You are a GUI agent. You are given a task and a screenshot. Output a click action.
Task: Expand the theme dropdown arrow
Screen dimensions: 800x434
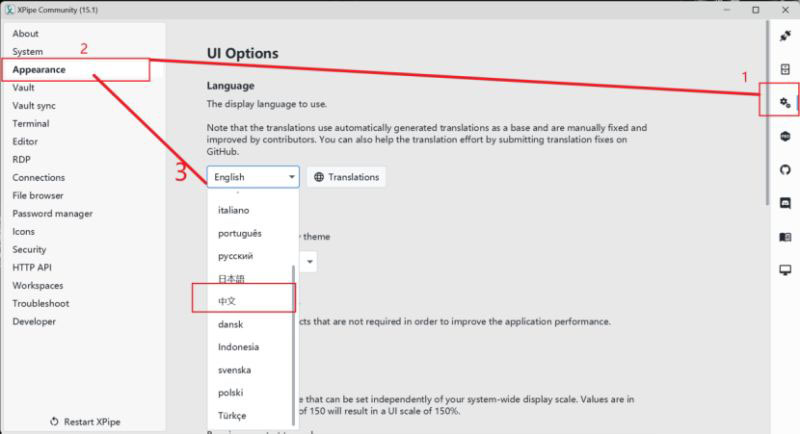(x=310, y=262)
